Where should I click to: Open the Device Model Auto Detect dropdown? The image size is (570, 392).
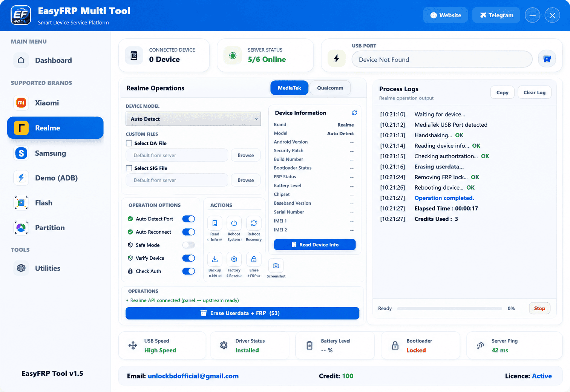(x=193, y=119)
